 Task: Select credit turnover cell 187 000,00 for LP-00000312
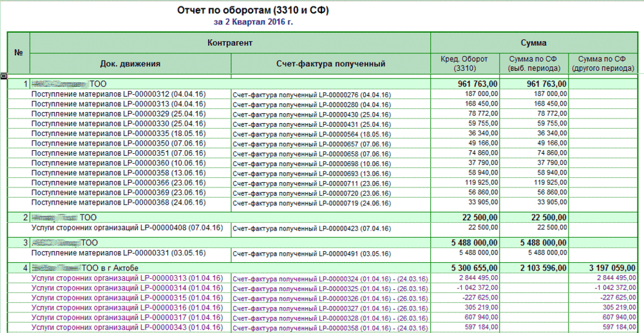point(482,94)
